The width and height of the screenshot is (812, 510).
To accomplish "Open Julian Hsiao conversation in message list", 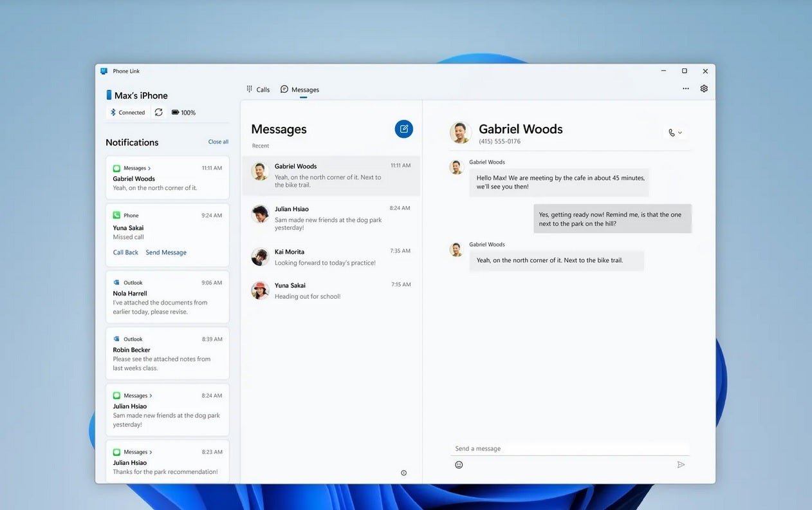I will coord(331,218).
